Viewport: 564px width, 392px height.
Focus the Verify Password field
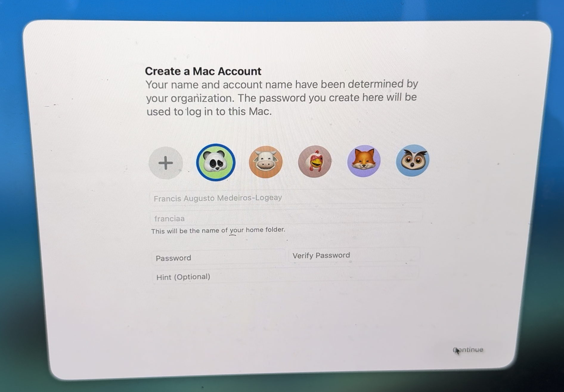[354, 255]
